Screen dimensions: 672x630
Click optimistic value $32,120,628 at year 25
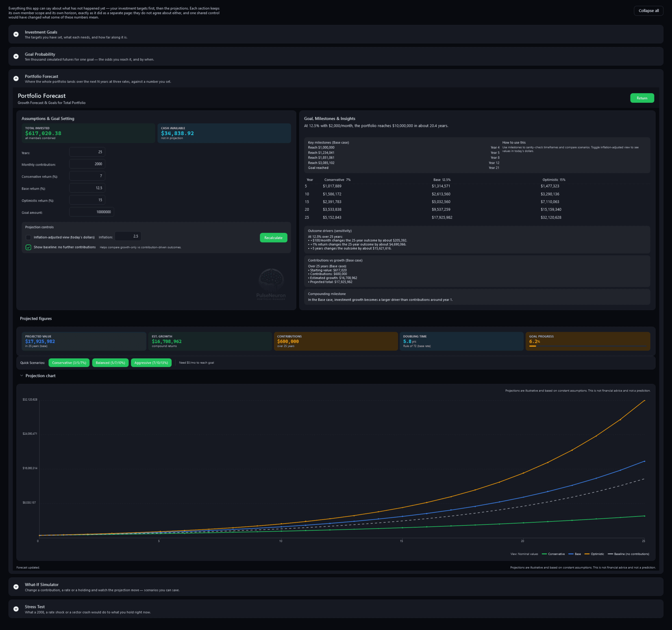[x=551, y=218]
